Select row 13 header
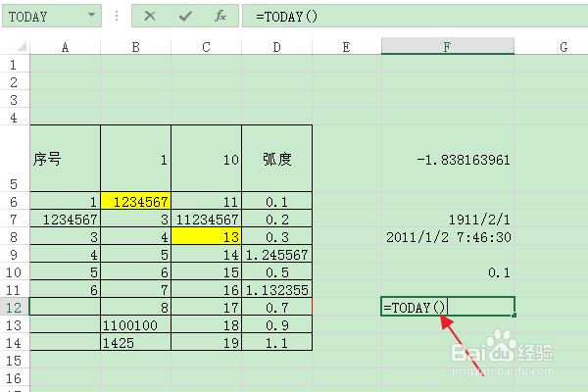This screenshot has width=588, height=392. tap(15, 324)
